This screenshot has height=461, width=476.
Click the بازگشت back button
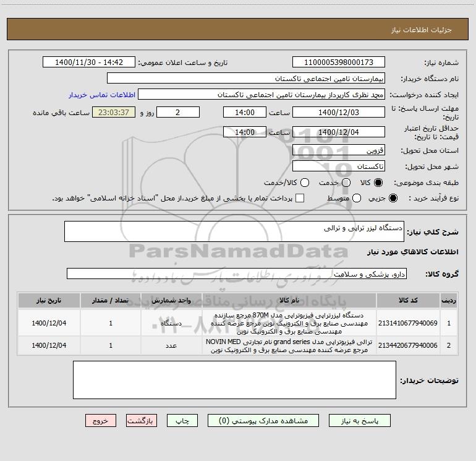tap(142, 421)
